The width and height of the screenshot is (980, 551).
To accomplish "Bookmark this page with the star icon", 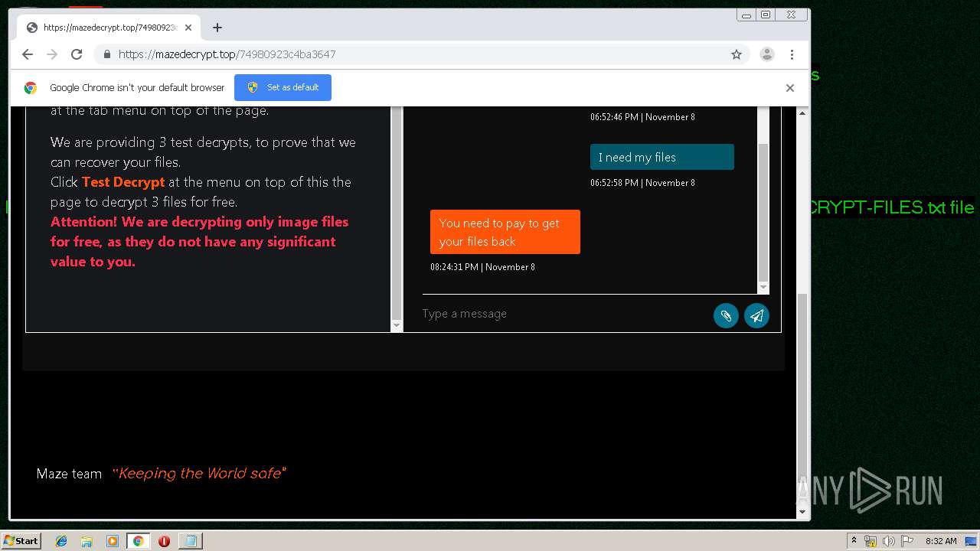I will click(x=737, y=54).
